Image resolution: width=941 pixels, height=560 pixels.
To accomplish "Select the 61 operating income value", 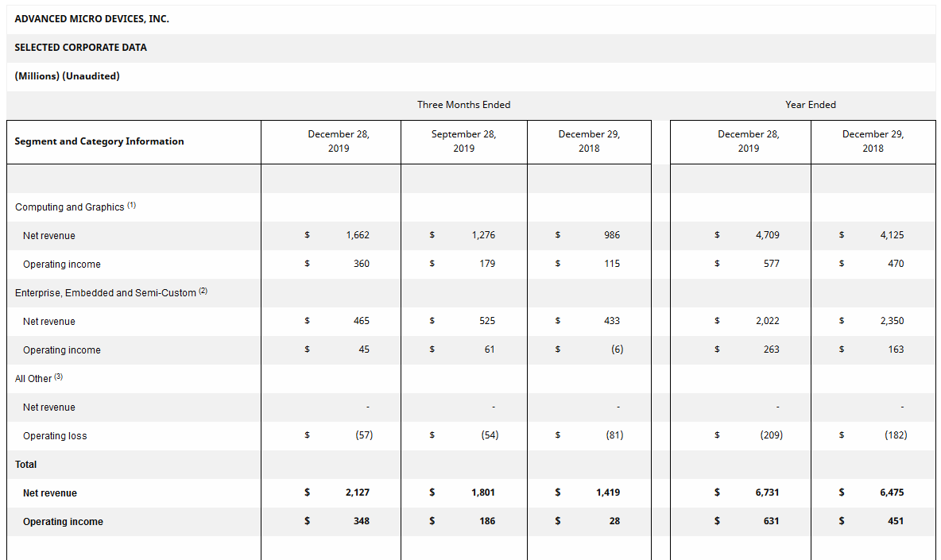I will [490, 350].
